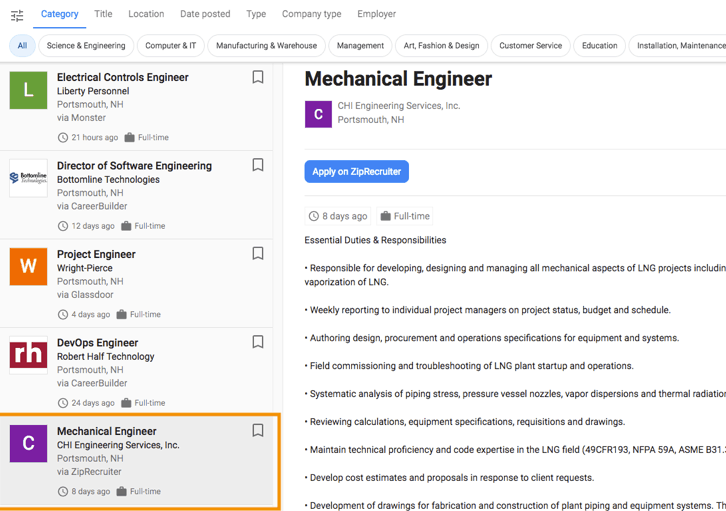Click the Robert Half Technology company name
The width and height of the screenshot is (726, 511).
pos(106,356)
